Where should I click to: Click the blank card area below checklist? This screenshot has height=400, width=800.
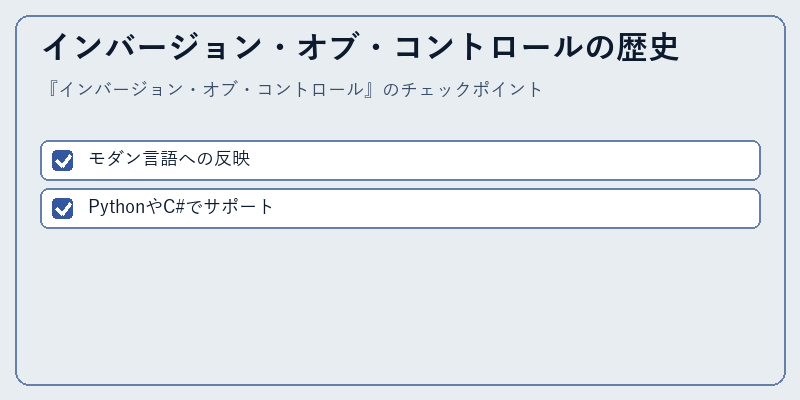(400, 306)
